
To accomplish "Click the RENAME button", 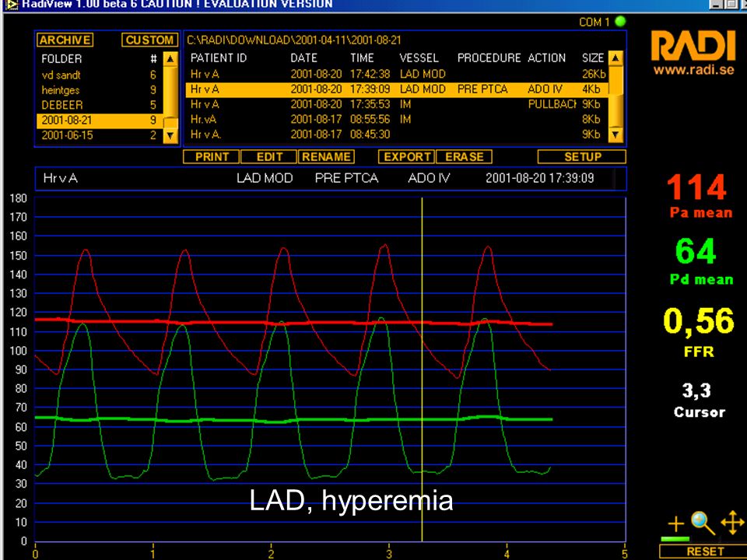I will (x=326, y=156).
